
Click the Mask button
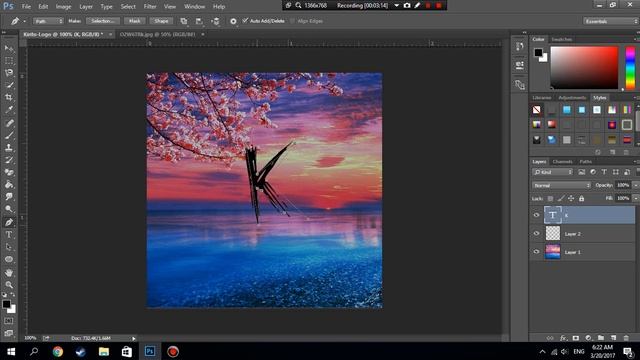tap(135, 21)
